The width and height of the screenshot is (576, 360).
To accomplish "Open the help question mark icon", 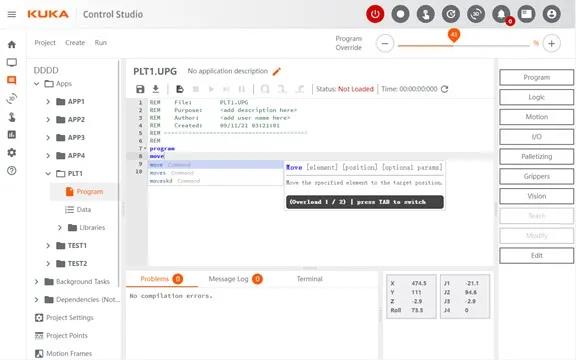I will click(12, 170).
